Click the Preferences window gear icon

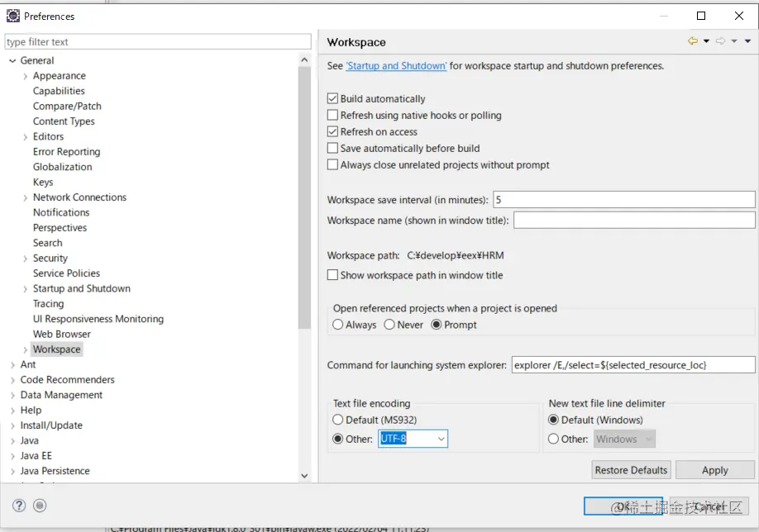13,16
